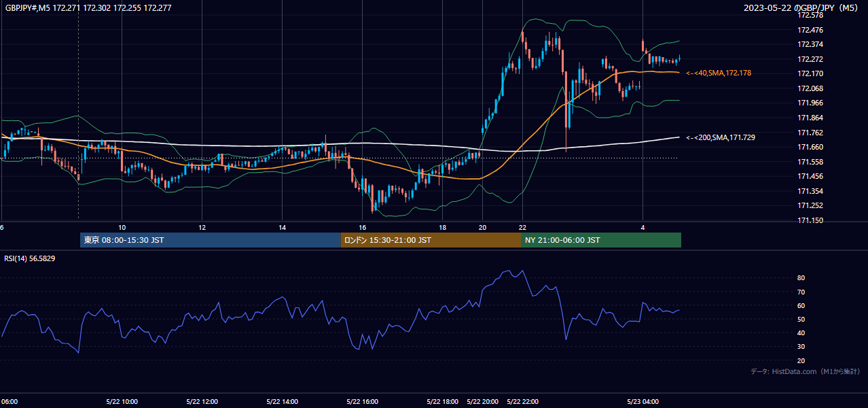Viewport: 868px width, 408px height.
Task: Click price scale value 171.456
Action: [810, 176]
